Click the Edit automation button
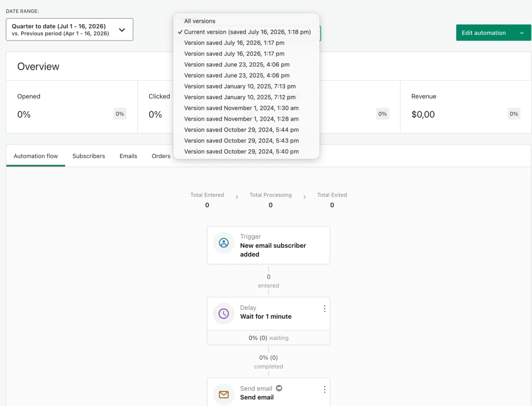 (484, 33)
